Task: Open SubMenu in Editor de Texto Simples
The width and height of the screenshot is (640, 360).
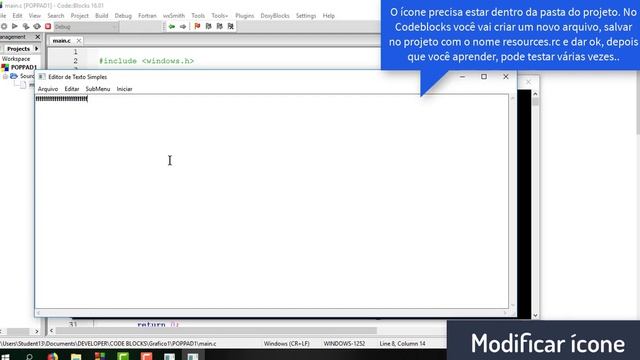Action: pos(98,89)
